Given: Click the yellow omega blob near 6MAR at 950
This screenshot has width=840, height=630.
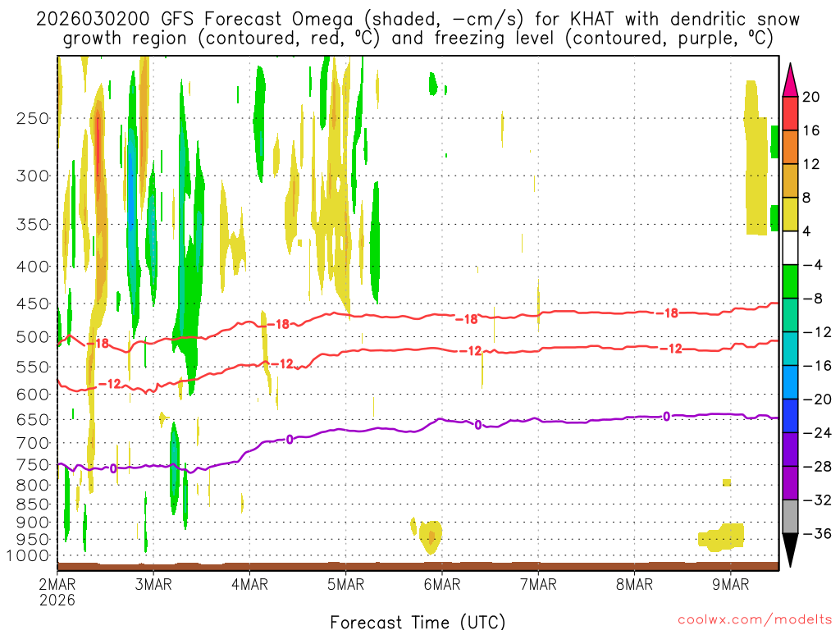Looking at the screenshot, I should [x=430, y=536].
